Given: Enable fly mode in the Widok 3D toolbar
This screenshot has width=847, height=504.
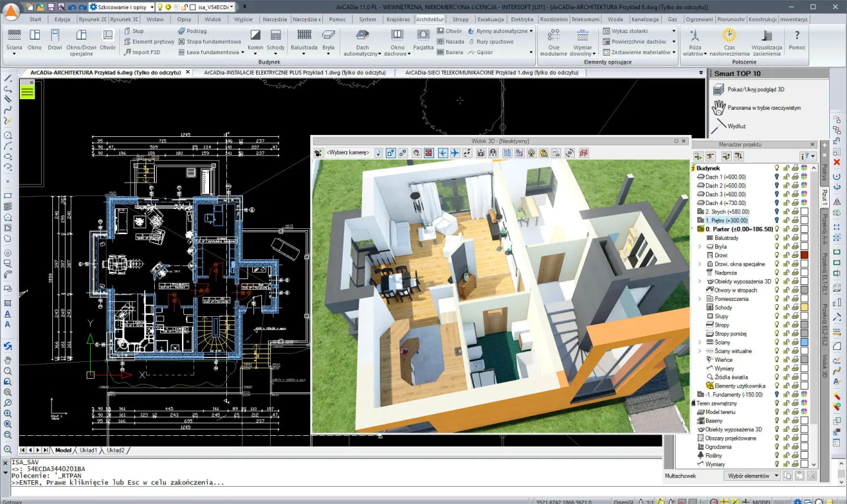Looking at the screenshot, I should 455,153.
